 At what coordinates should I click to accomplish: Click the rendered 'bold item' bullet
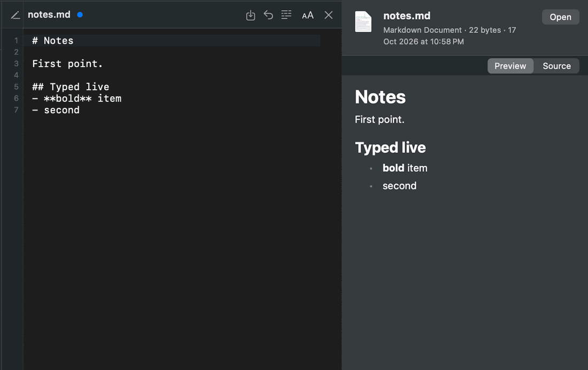(x=405, y=168)
